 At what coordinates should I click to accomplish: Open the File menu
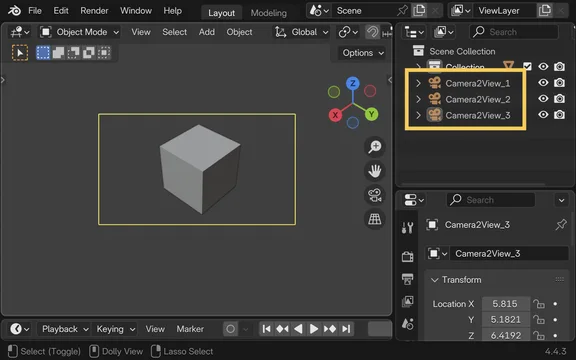(35, 11)
